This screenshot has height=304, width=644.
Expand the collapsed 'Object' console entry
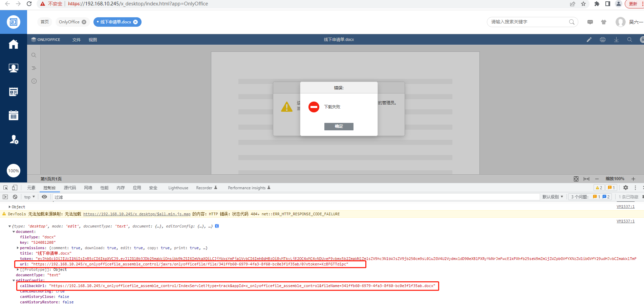[x=10, y=207]
